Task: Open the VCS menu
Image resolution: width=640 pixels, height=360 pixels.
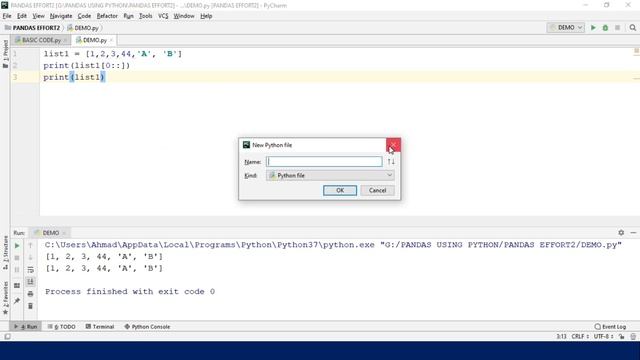Action: [x=163, y=16]
